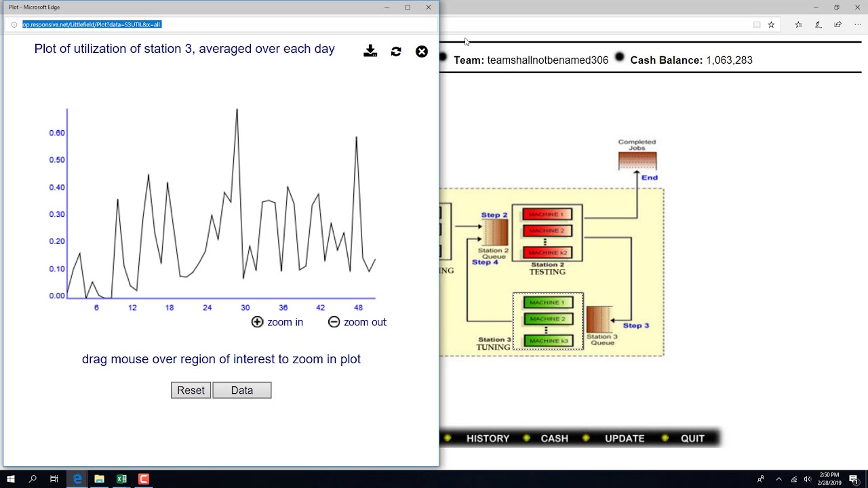Click the Completed Jobs bin icon
Screen dimensions: 868x488
pos(637,161)
